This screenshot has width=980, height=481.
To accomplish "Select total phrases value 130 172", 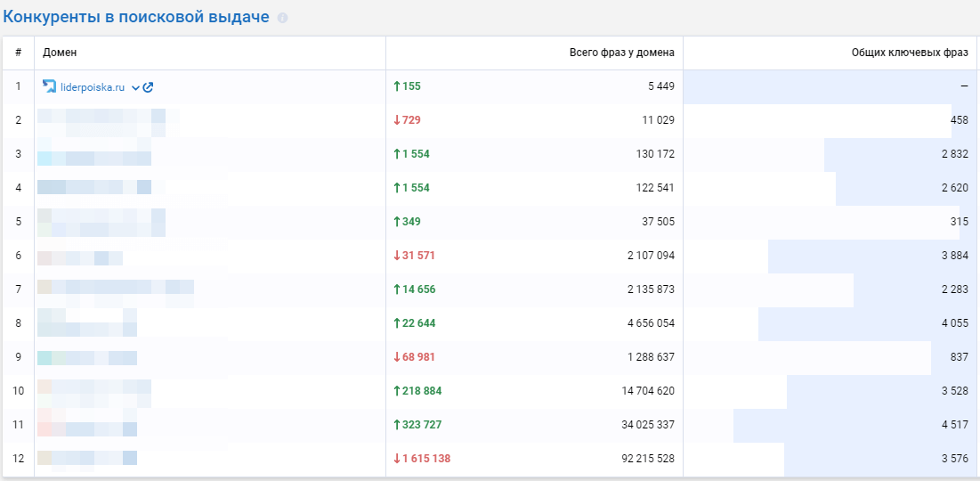I will tap(656, 154).
